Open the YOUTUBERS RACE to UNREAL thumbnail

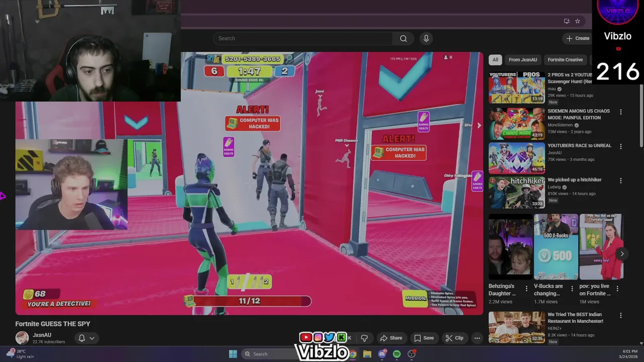click(517, 157)
